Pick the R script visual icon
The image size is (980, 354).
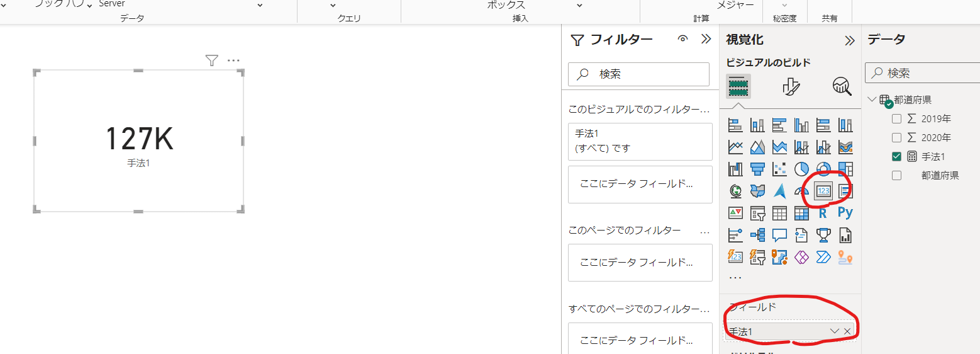823,213
